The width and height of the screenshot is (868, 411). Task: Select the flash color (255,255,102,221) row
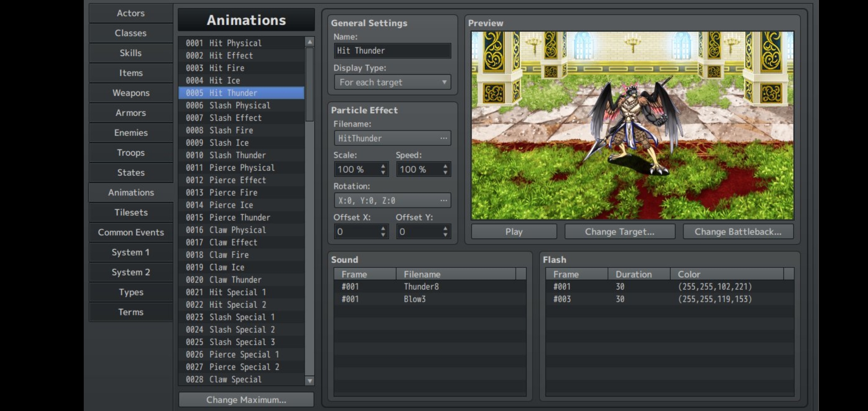pos(670,287)
